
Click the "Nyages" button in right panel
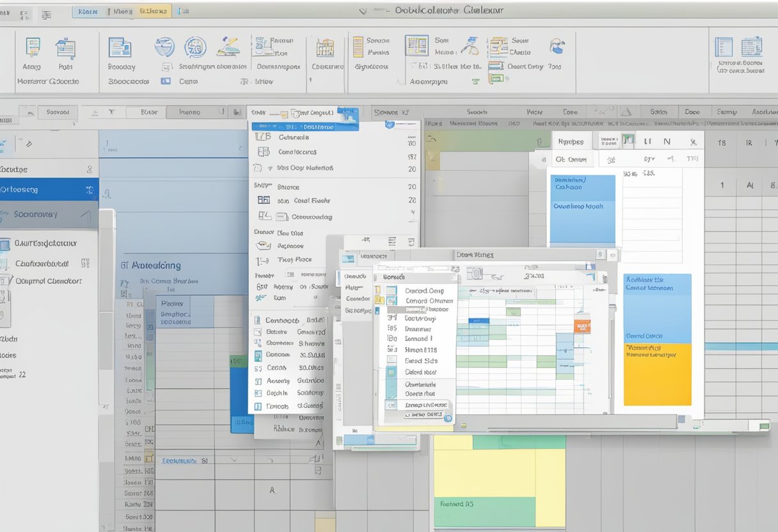571,141
